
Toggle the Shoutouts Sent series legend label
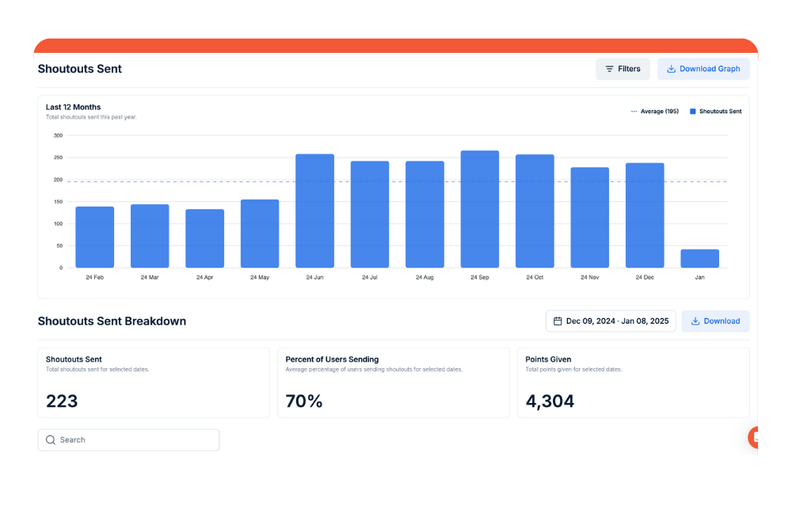click(x=720, y=112)
